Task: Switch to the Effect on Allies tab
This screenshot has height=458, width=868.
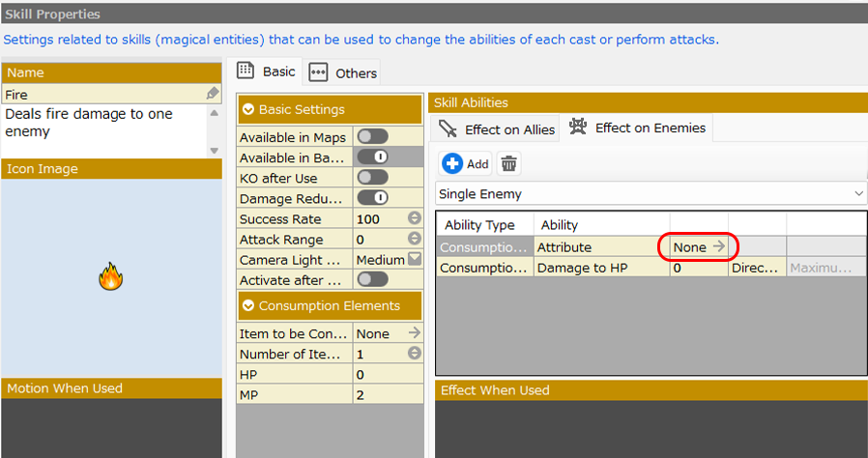Action: coord(498,129)
